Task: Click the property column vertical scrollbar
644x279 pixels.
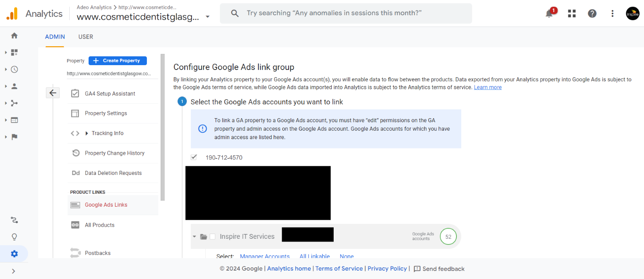Action: (163, 127)
